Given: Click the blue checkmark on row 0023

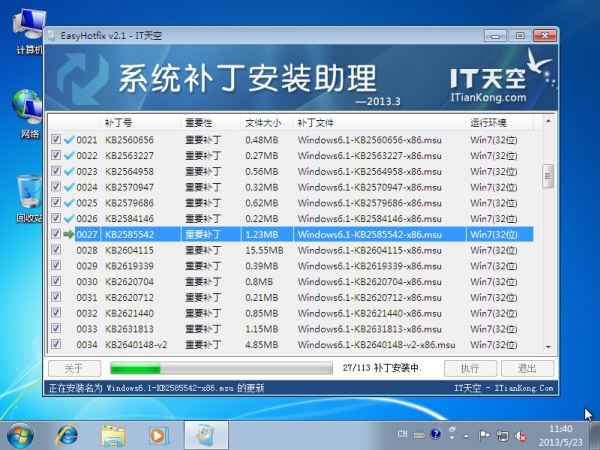Looking at the screenshot, I should click(x=69, y=171).
